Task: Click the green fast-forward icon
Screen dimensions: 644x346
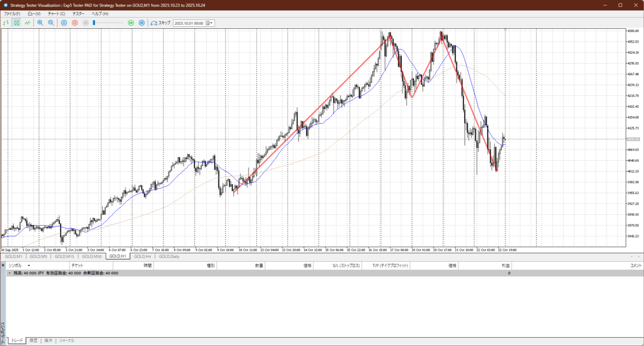Action: coord(131,23)
